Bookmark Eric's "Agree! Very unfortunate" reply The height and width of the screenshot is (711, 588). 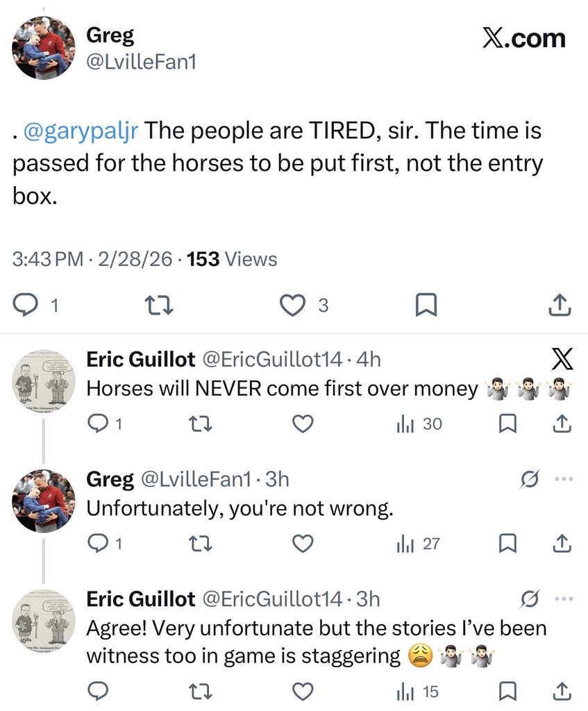(x=508, y=692)
